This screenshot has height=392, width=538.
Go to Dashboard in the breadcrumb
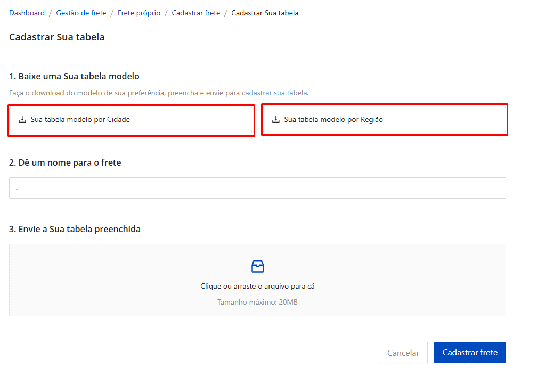coord(27,13)
